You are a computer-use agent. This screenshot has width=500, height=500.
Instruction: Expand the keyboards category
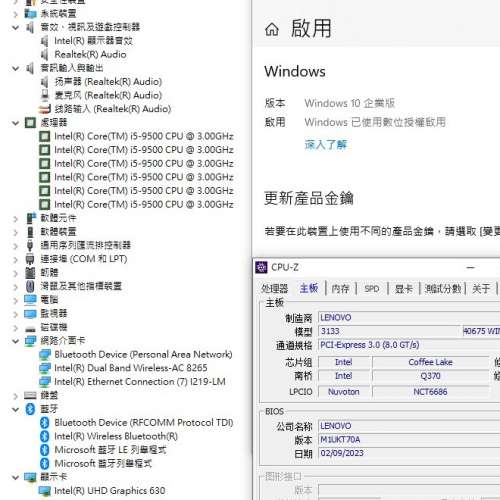(15, 396)
